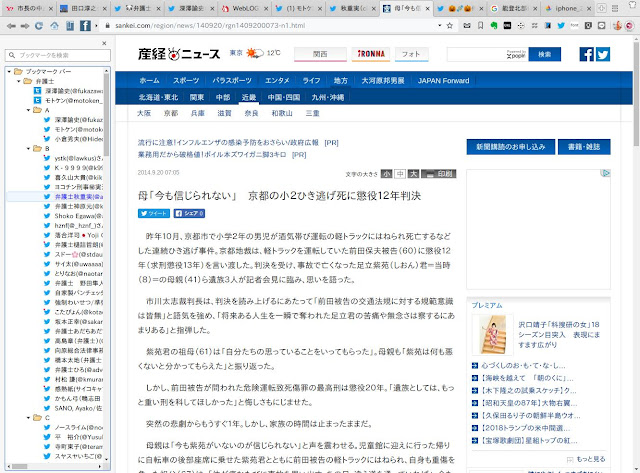
Task: Switch to the iphone browser tab
Action: pos(565,8)
